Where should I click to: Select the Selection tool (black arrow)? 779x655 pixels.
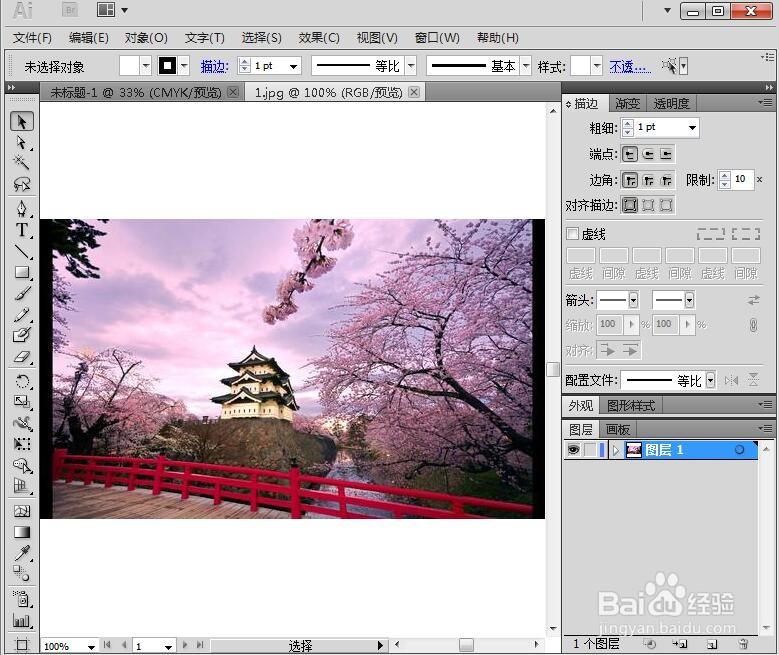[22, 122]
